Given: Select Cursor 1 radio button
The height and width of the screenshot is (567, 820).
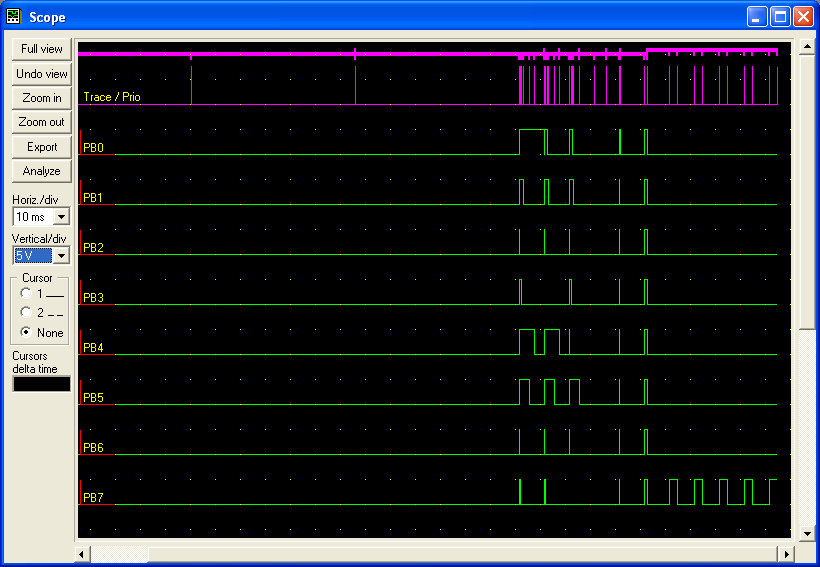Looking at the screenshot, I should [26, 293].
